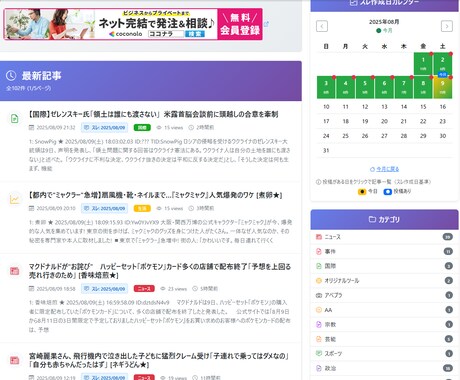This screenshot has width=460, height=380.
Task: Click chart icon beside ミャクミャク article
Action: click(14, 199)
